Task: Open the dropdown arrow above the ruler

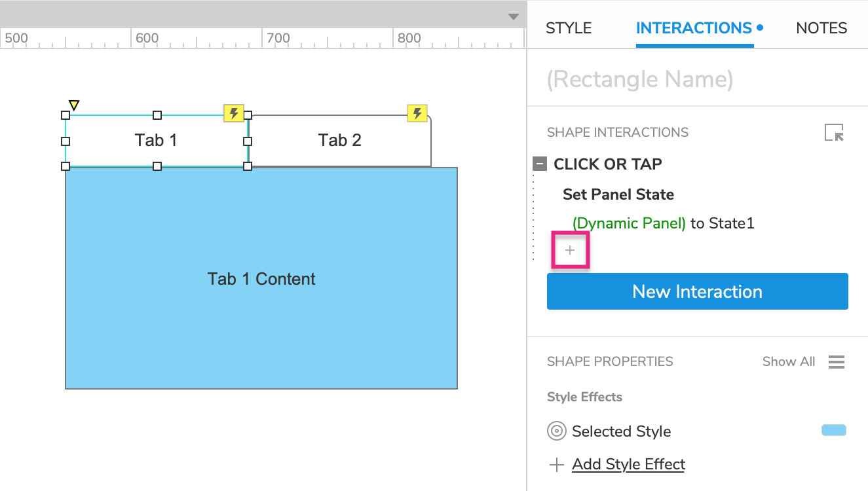Action: 514,17
